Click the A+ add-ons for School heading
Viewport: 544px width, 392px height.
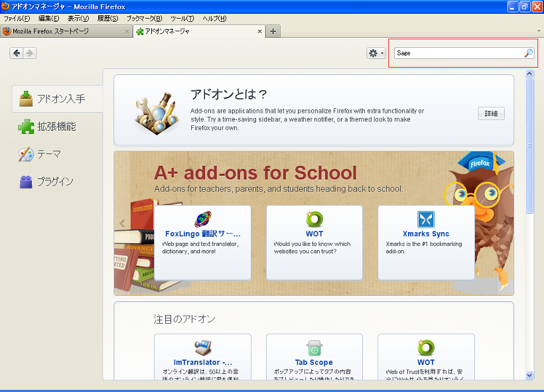click(255, 172)
